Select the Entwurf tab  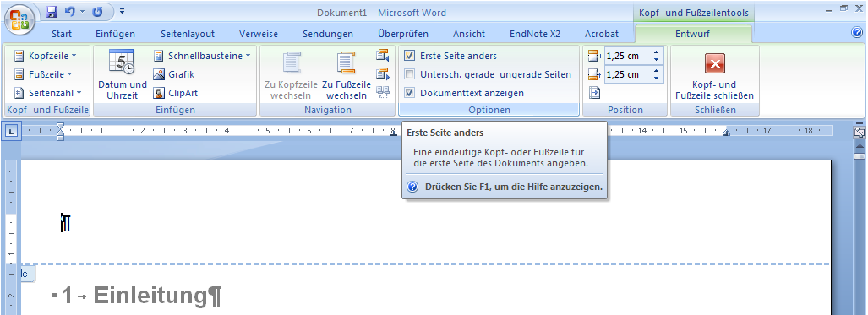tap(692, 34)
